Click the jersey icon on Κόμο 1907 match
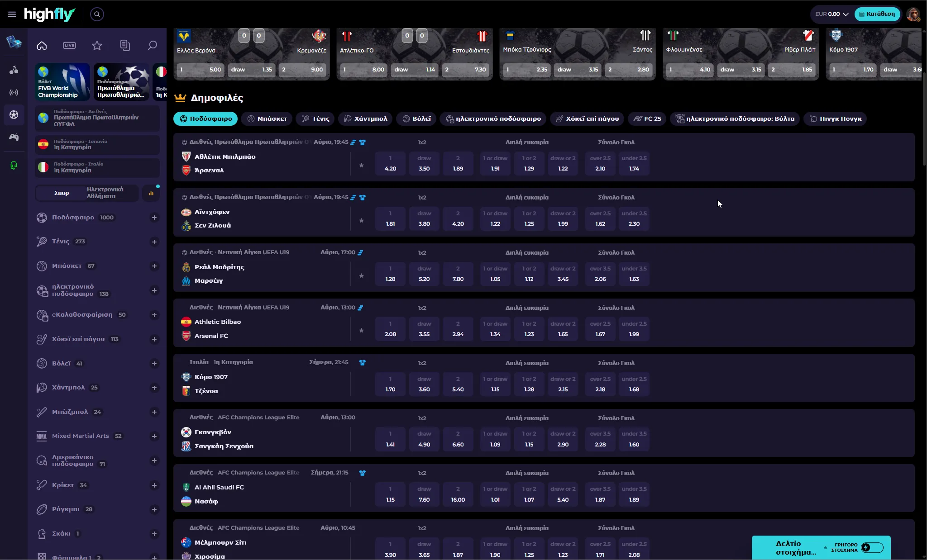927x560 pixels. 362,362
